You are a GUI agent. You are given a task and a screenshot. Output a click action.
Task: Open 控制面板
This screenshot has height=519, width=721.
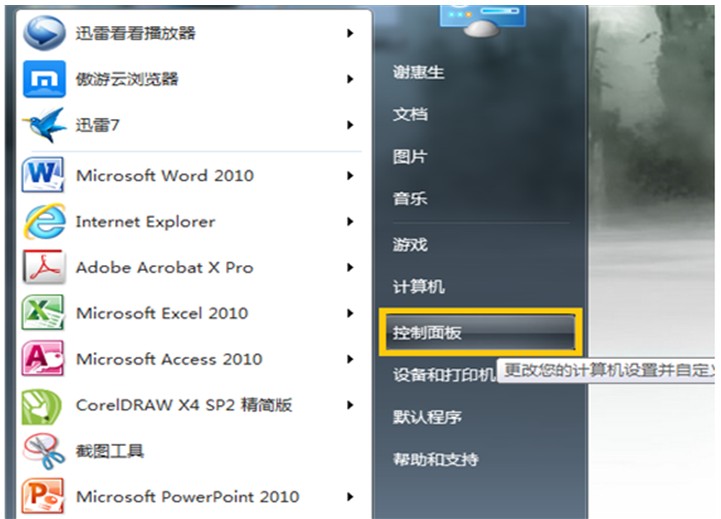(480, 332)
